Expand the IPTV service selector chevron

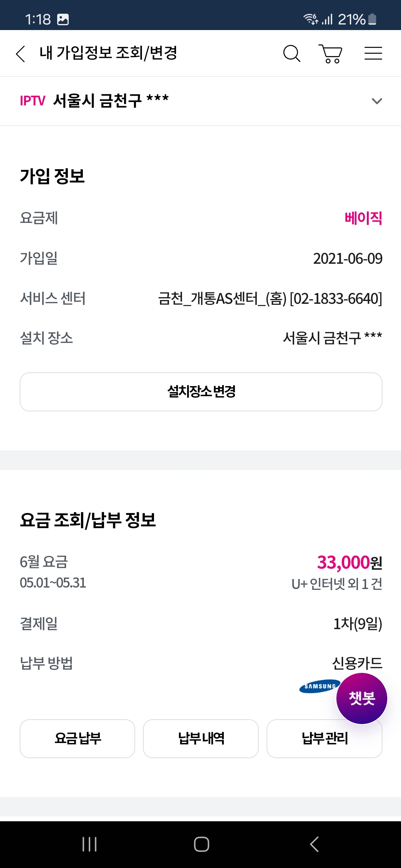coord(376,101)
